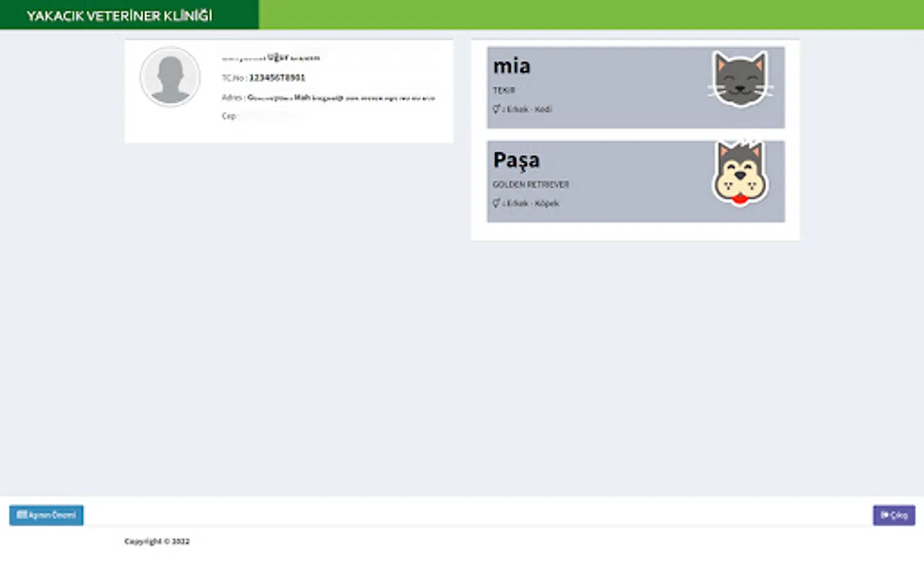Image resolution: width=924 pixels, height=578 pixels.
Task: Click the Erkek - Köpek text
Action: coord(533,204)
